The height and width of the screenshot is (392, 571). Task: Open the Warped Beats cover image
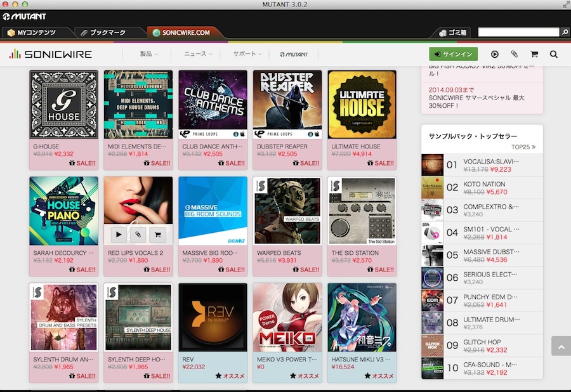[287, 211]
